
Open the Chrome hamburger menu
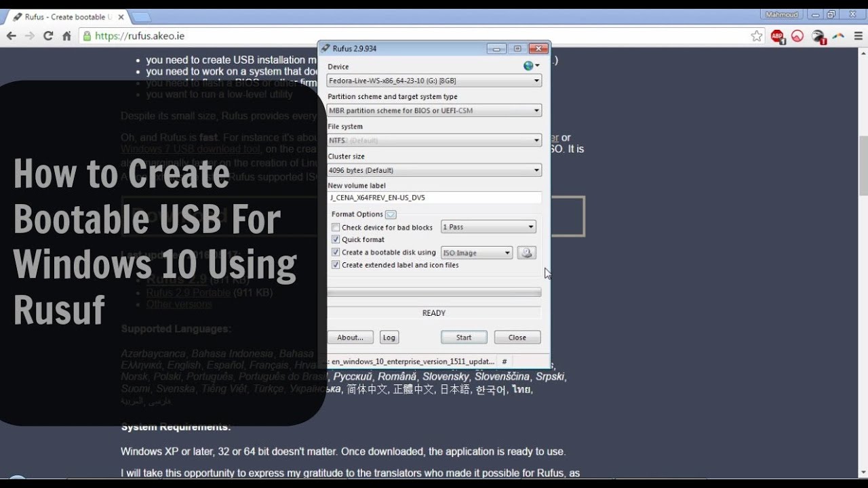click(x=858, y=36)
